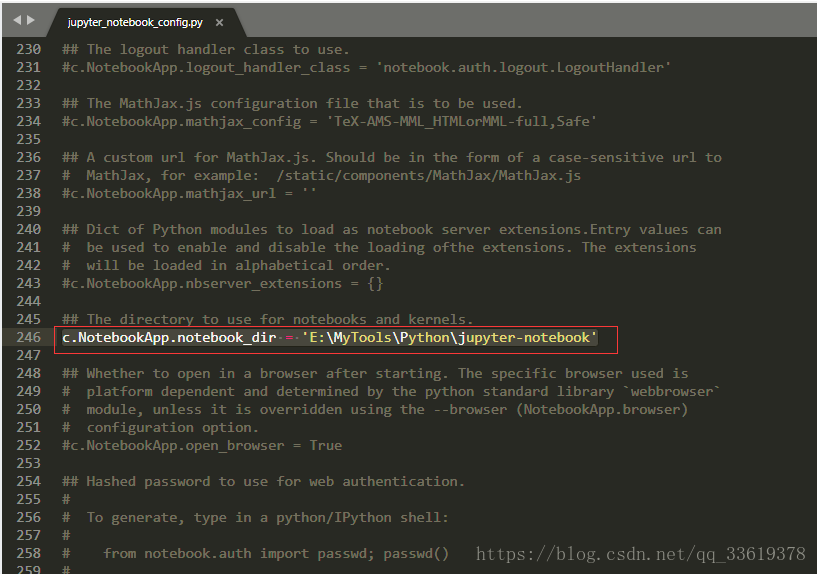The height and width of the screenshot is (574, 817).
Task: Click comment 'The directory to use for notebooks'
Action: coord(268,319)
